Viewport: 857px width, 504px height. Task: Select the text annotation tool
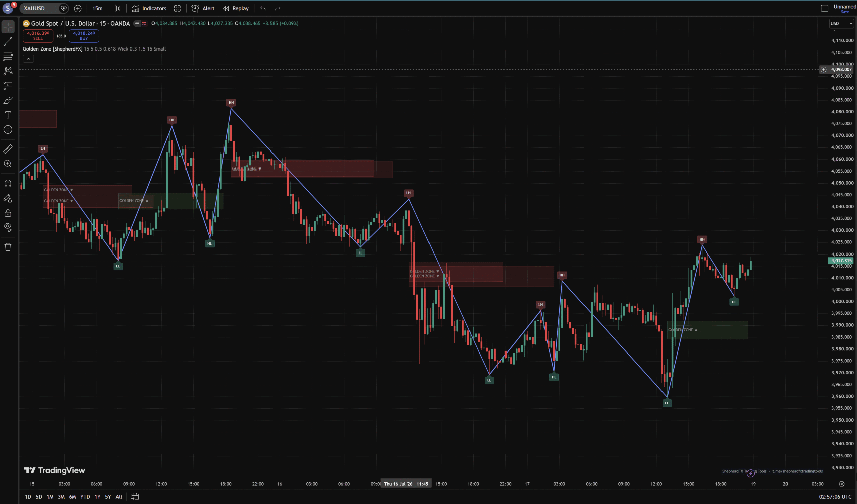pyautogui.click(x=8, y=115)
